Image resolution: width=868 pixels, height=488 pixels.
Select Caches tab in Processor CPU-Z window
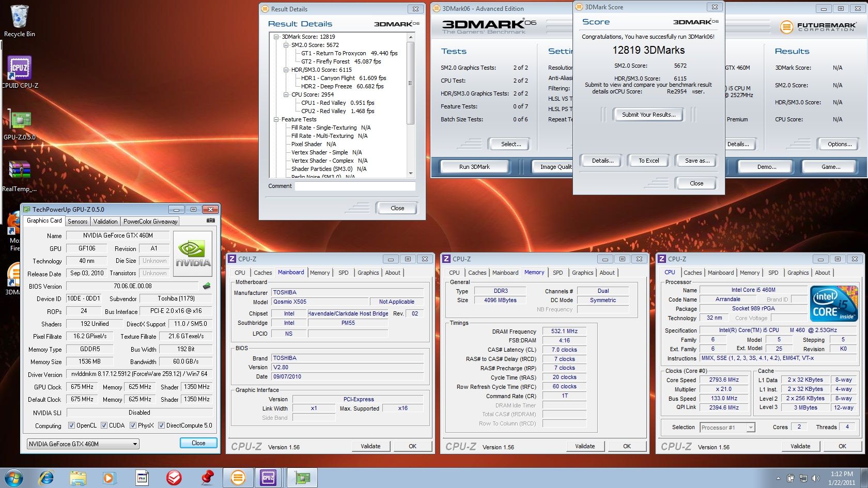tap(692, 273)
